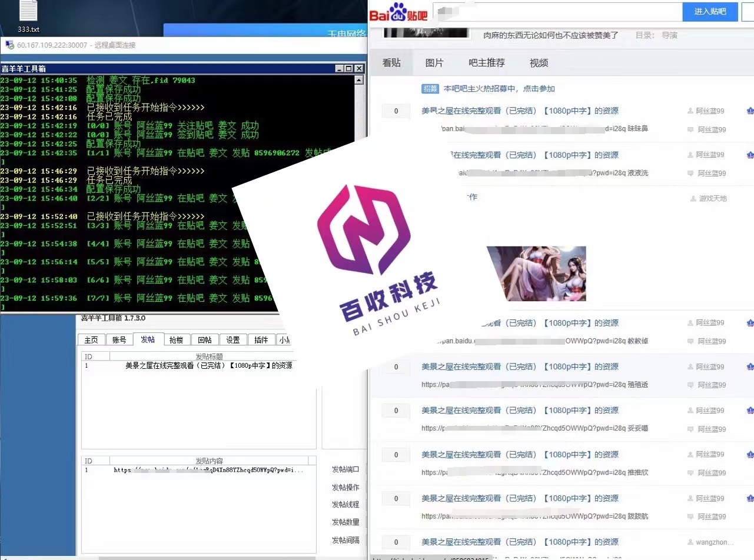The height and width of the screenshot is (560, 754).
Task: Switch to the 图片 tab in Tieba
Action: pos(434,63)
